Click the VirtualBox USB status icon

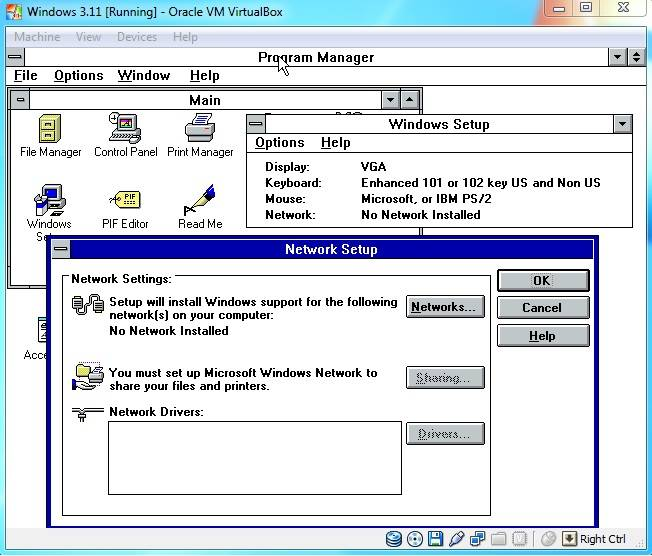click(457, 539)
